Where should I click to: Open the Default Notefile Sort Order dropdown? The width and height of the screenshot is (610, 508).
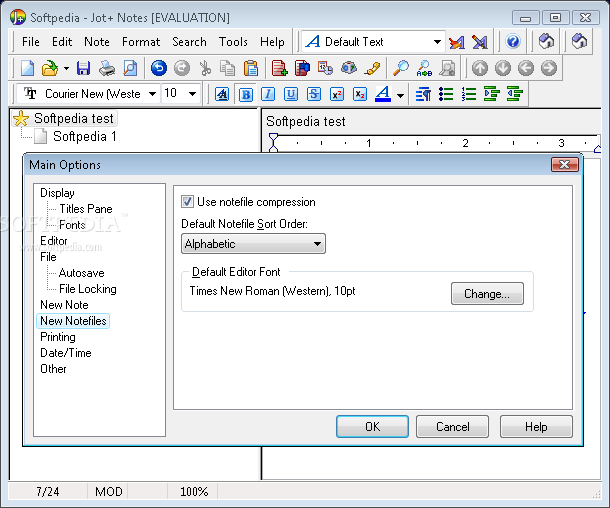point(253,244)
